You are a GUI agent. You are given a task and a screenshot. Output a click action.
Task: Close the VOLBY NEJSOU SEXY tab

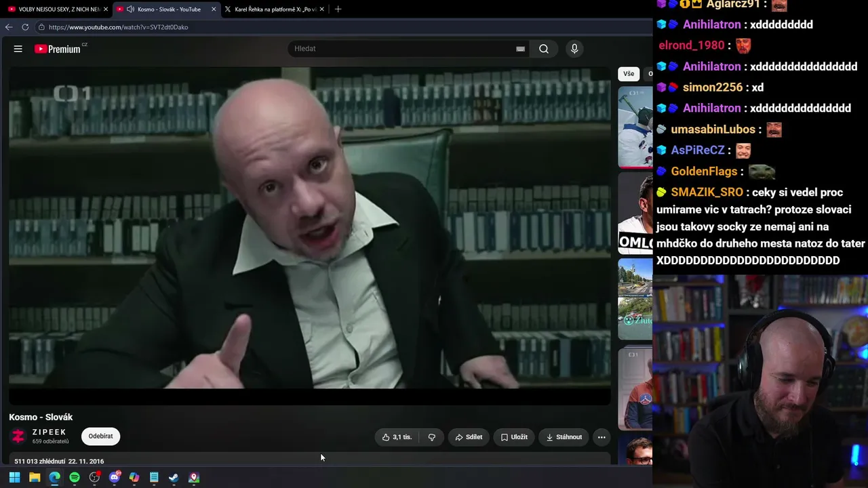point(105,9)
